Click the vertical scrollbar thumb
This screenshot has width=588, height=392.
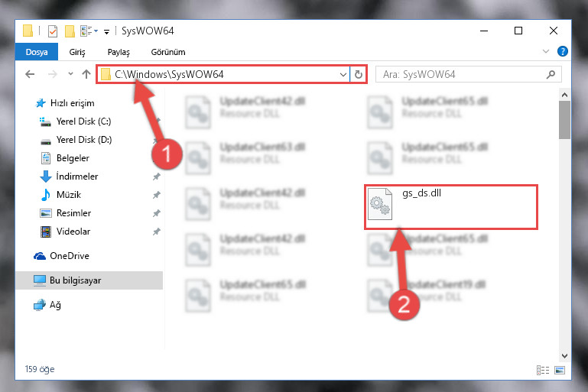coord(564,119)
